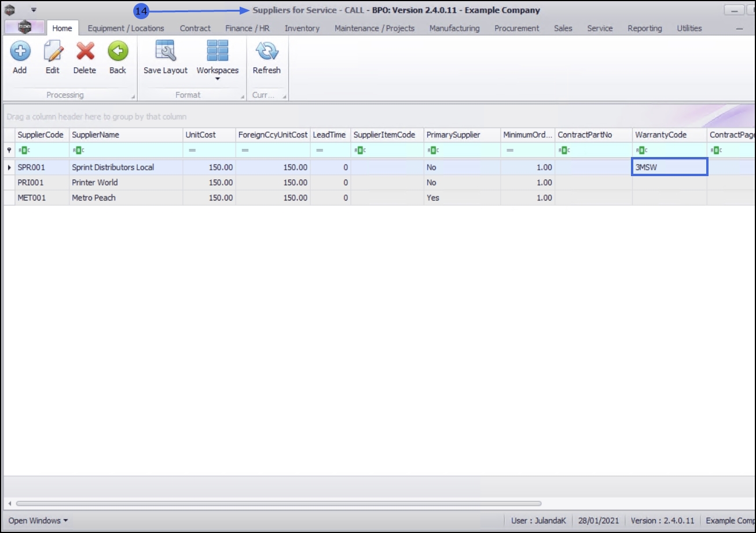Open the Service tab
The height and width of the screenshot is (533, 756).
tap(600, 28)
